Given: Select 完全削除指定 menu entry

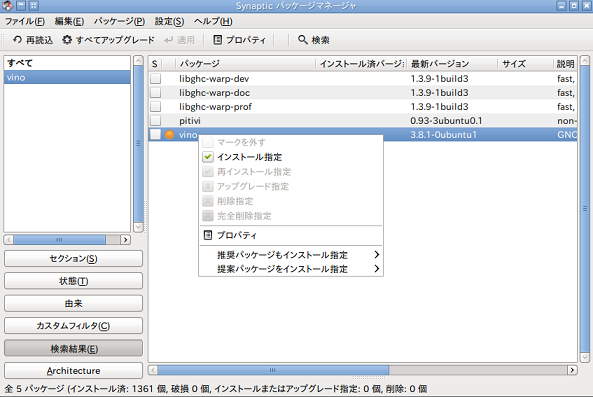Looking at the screenshot, I should (290, 216).
